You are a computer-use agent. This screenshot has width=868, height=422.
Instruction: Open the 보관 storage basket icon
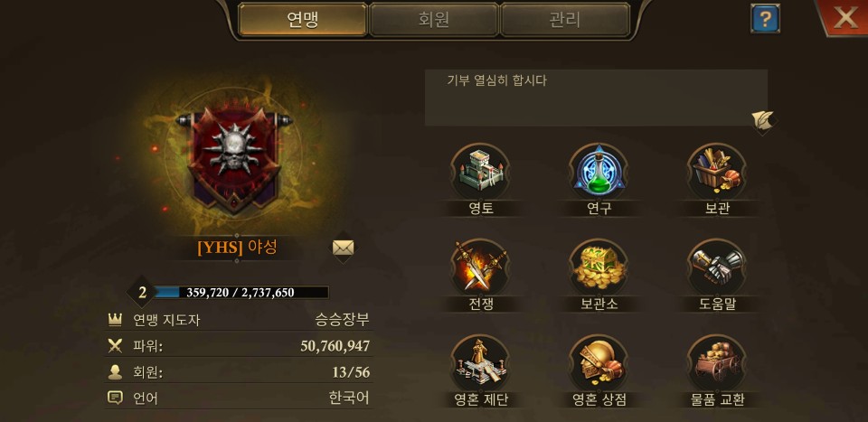717,172
